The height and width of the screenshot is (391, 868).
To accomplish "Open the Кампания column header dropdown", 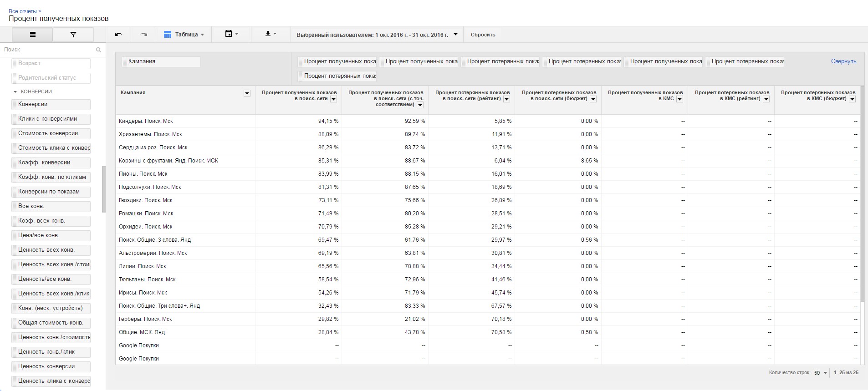I will pyautogui.click(x=247, y=93).
